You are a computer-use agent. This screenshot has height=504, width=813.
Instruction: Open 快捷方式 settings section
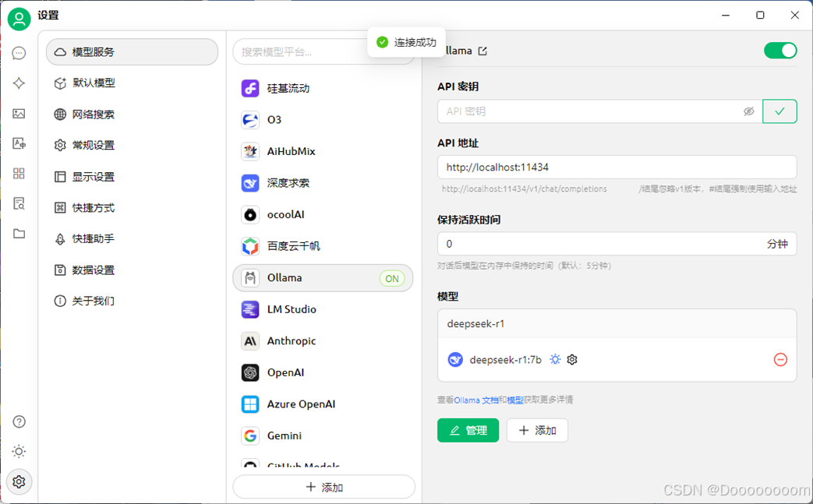point(133,208)
